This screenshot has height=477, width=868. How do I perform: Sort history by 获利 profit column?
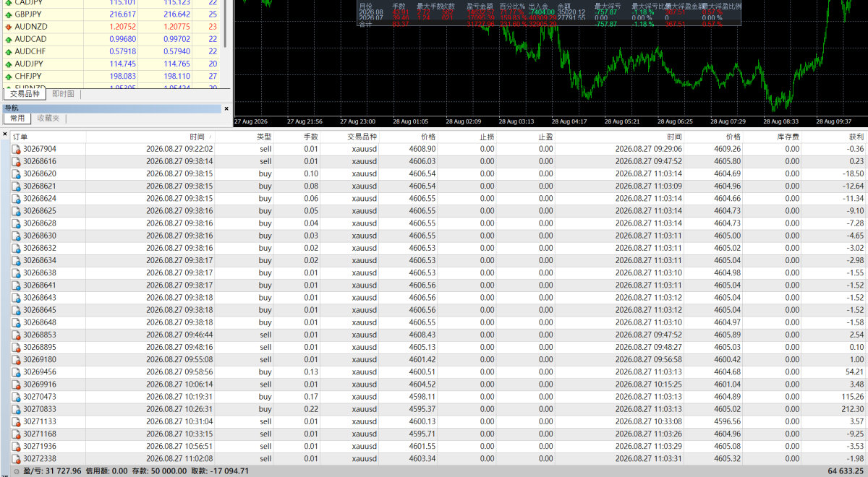[x=834, y=137]
